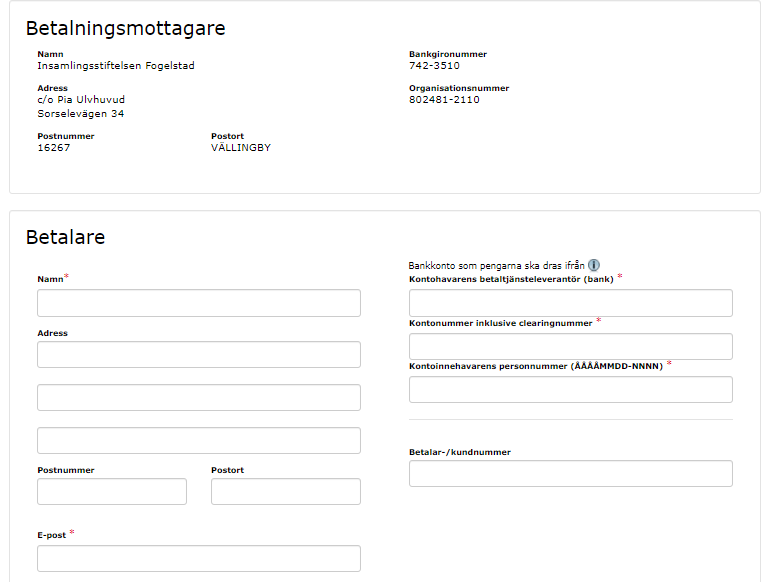Click the address line Sorselevägen 34

click(81, 114)
